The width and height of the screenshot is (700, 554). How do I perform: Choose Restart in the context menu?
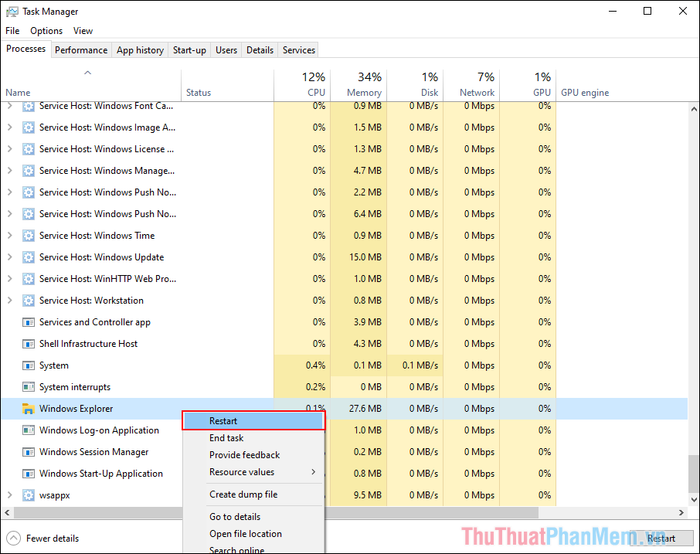[x=253, y=421]
